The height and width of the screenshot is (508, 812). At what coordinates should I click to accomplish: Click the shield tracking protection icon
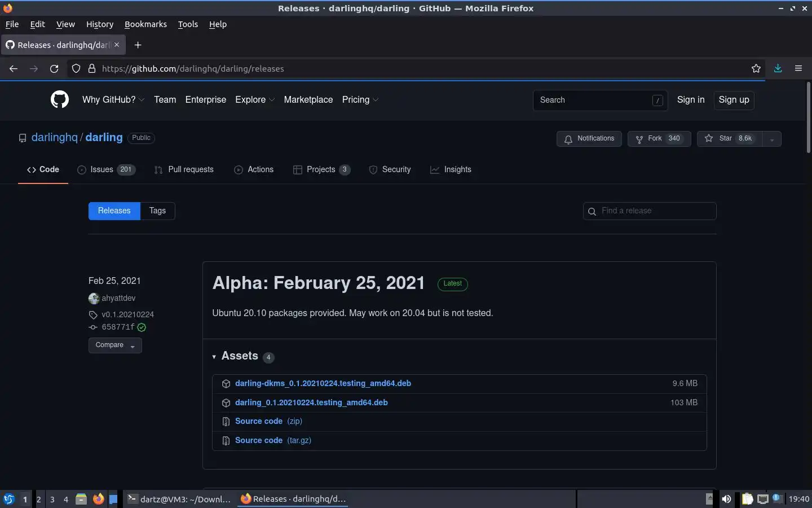click(x=76, y=68)
